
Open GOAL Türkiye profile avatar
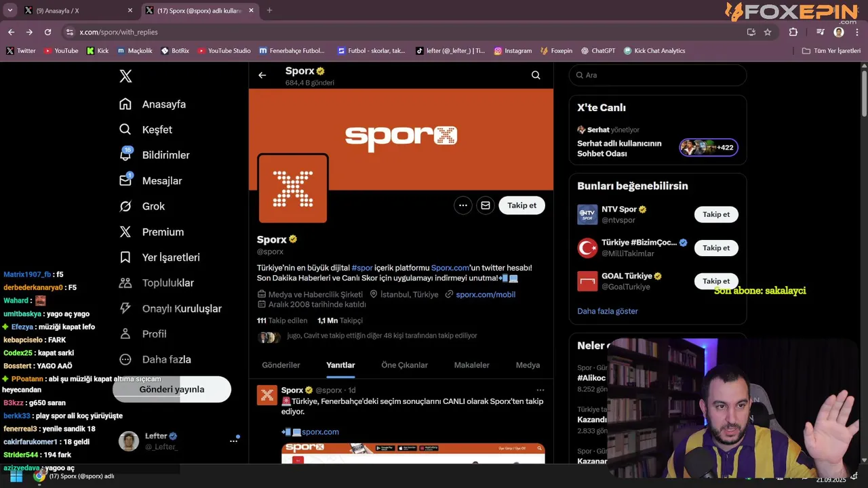point(587,281)
